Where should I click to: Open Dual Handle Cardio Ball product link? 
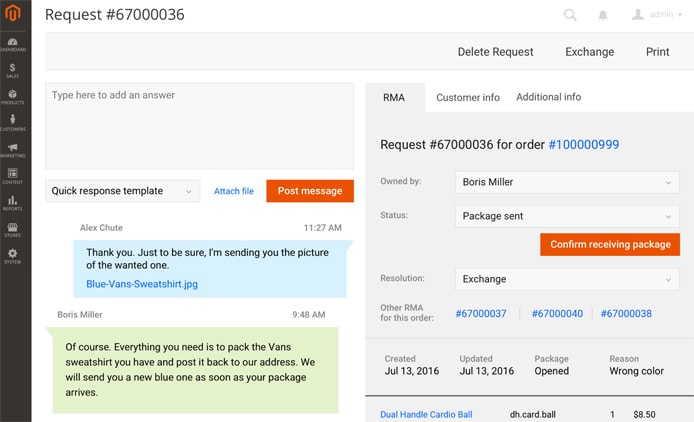(x=426, y=414)
